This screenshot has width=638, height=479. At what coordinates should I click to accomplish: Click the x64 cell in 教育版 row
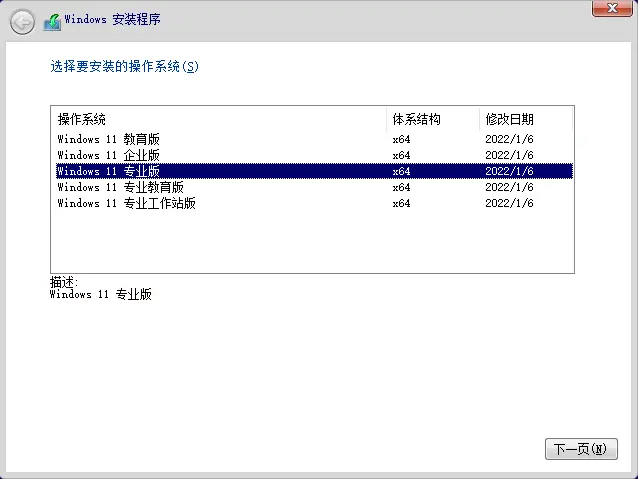pos(401,139)
